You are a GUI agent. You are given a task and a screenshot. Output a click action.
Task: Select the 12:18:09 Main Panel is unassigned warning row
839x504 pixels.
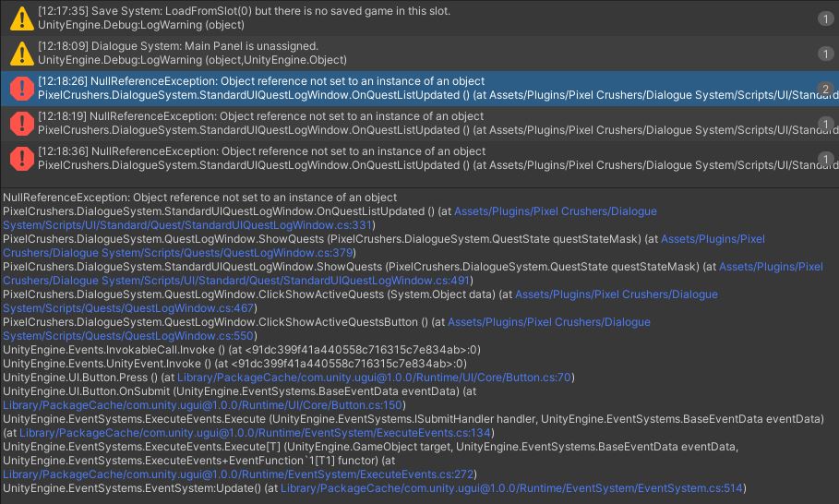[x=419, y=54]
